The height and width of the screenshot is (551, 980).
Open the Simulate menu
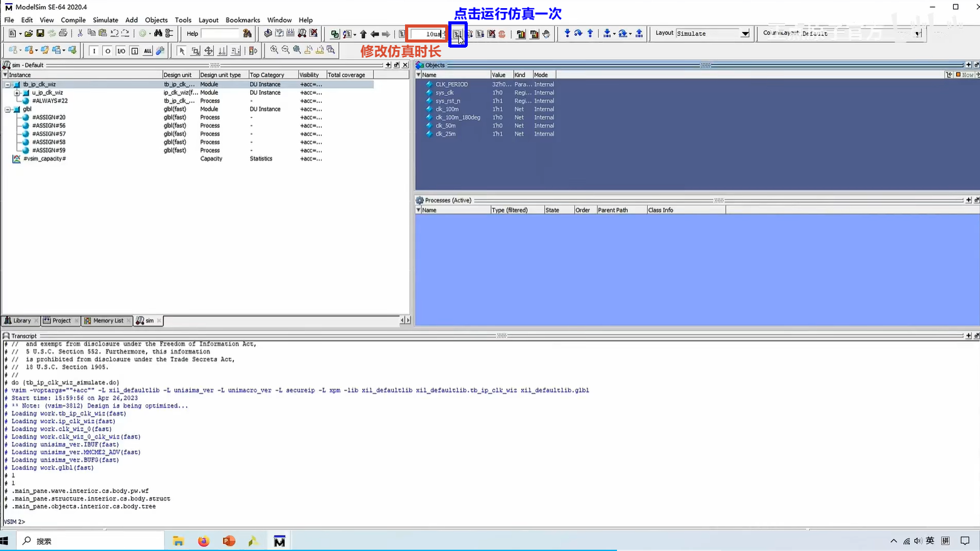tap(105, 20)
